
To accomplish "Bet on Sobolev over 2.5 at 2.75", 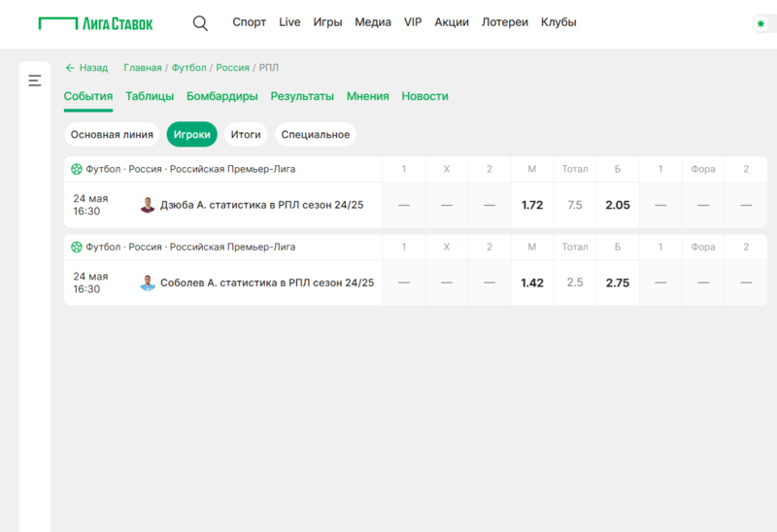I will tap(618, 283).
